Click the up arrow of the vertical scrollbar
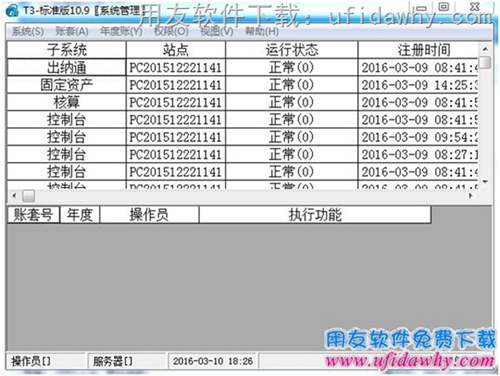The height and width of the screenshot is (376, 500). tap(485, 49)
